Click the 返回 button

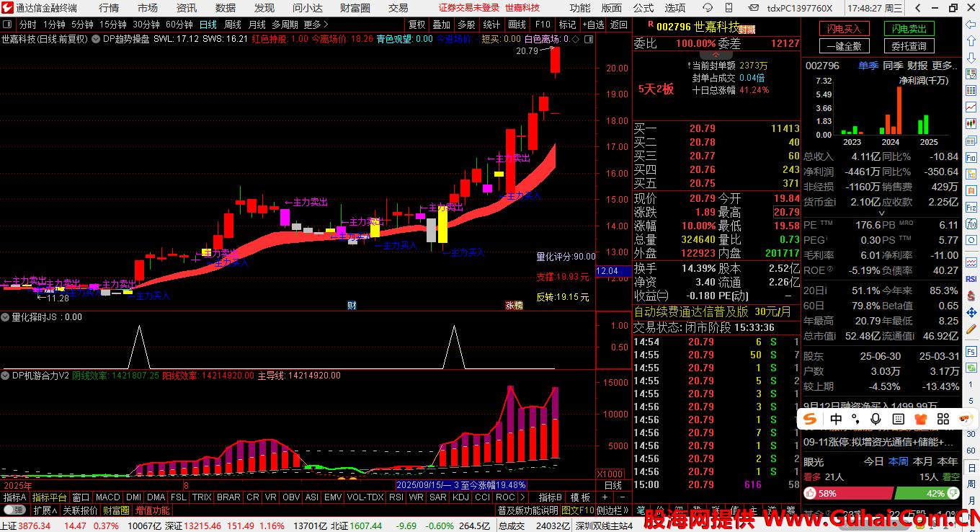(x=619, y=25)
